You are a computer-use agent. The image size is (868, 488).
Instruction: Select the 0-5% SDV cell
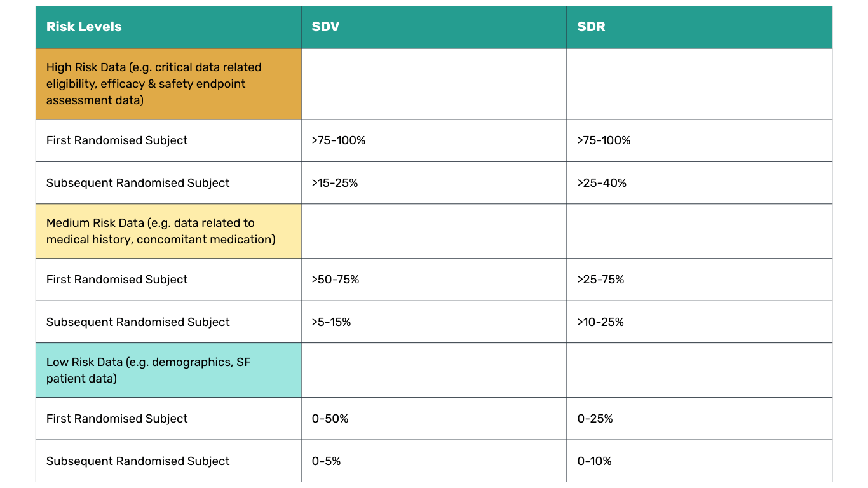click(x=326, y=461)
